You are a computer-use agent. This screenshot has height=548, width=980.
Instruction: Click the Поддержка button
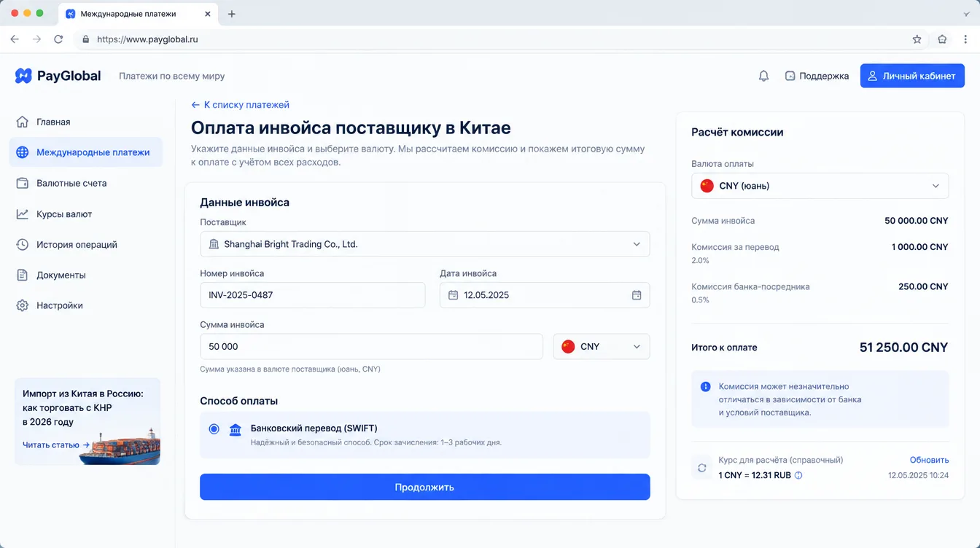pos(817,76)
